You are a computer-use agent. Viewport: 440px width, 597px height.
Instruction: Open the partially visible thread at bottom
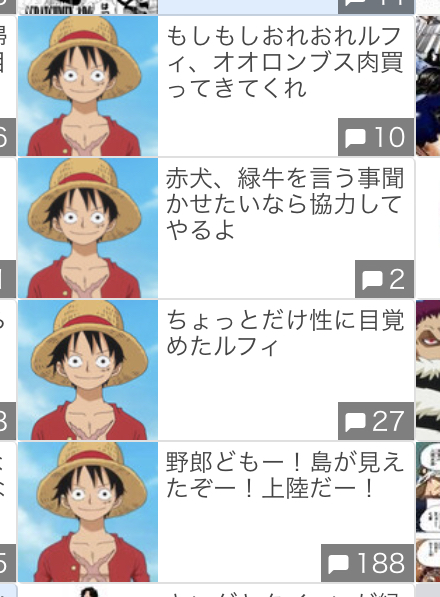click(216, 591)
